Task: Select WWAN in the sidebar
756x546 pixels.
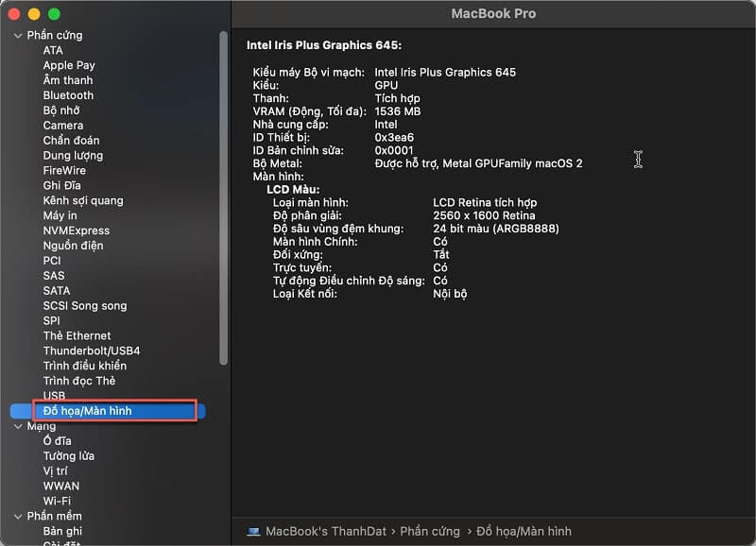Action: pyautogui.click(x=61, y=486)
